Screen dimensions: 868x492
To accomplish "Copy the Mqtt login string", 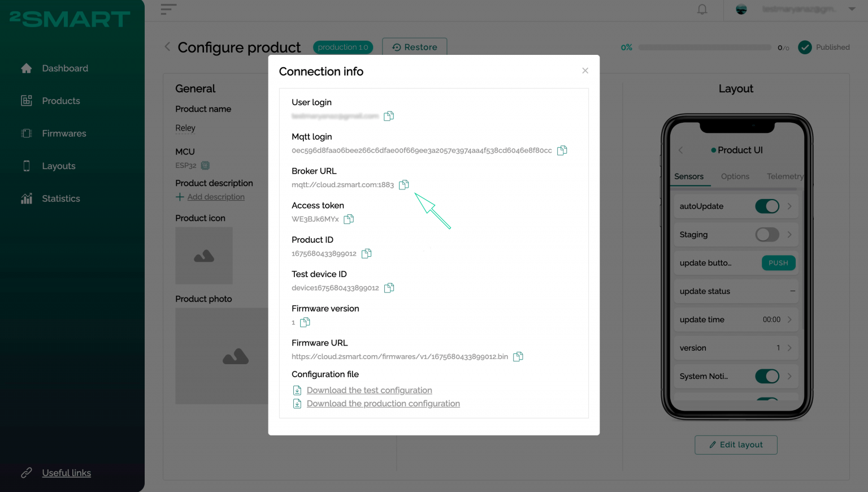I will click(x=562, y=150).
